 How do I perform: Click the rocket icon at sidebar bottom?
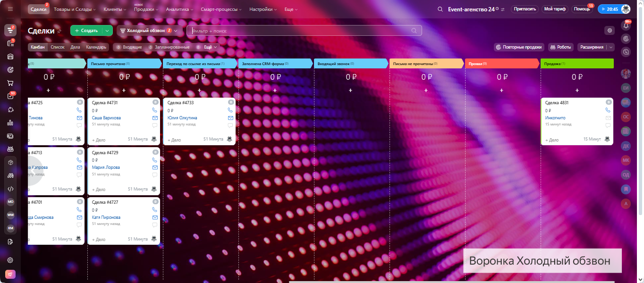coord(10,274)
